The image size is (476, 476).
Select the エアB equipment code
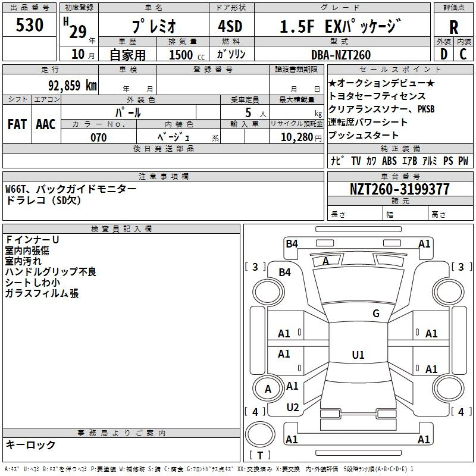[410, 161]
